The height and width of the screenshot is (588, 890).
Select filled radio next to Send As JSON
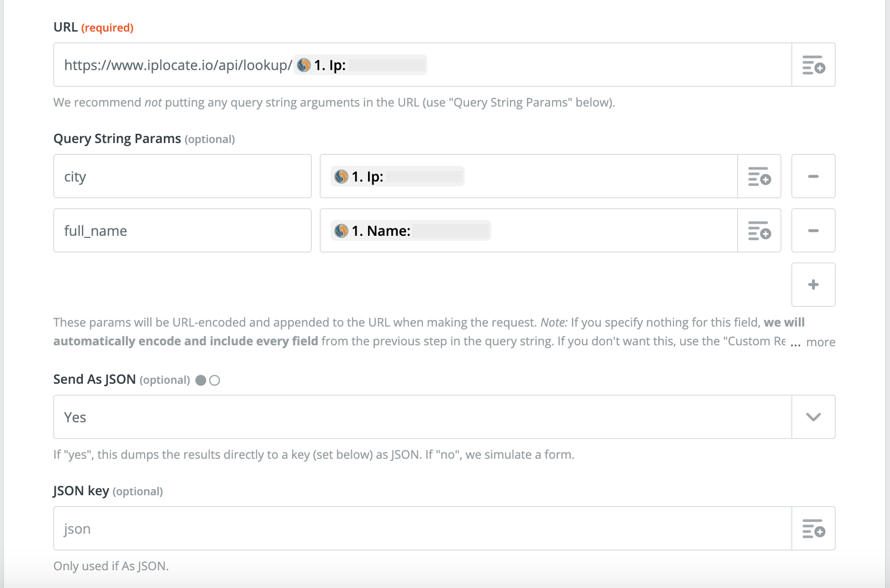(x=201, y=380)
